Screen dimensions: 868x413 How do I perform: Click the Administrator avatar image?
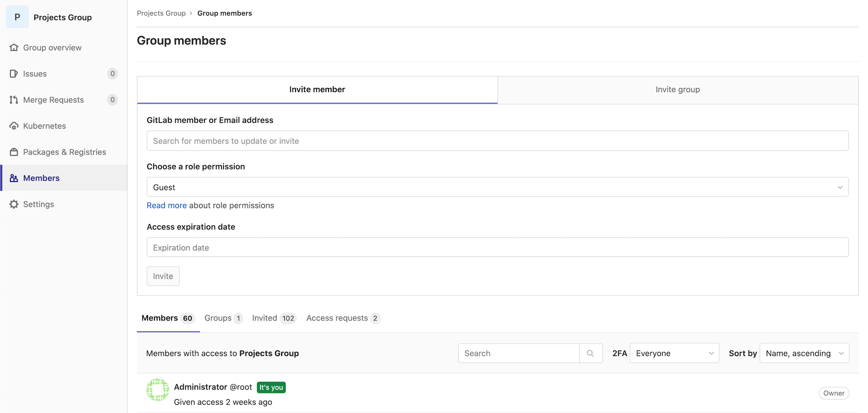[158, 390]
